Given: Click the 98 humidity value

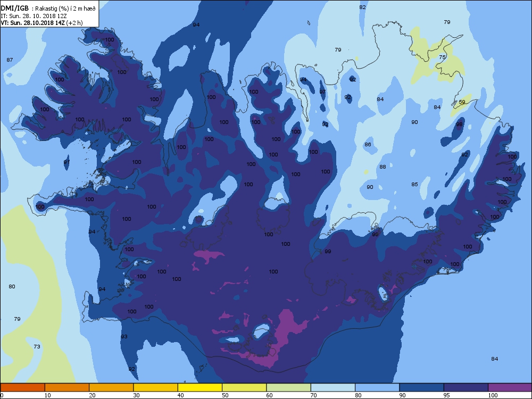Looking at the screenshot, I should point(460,124).
